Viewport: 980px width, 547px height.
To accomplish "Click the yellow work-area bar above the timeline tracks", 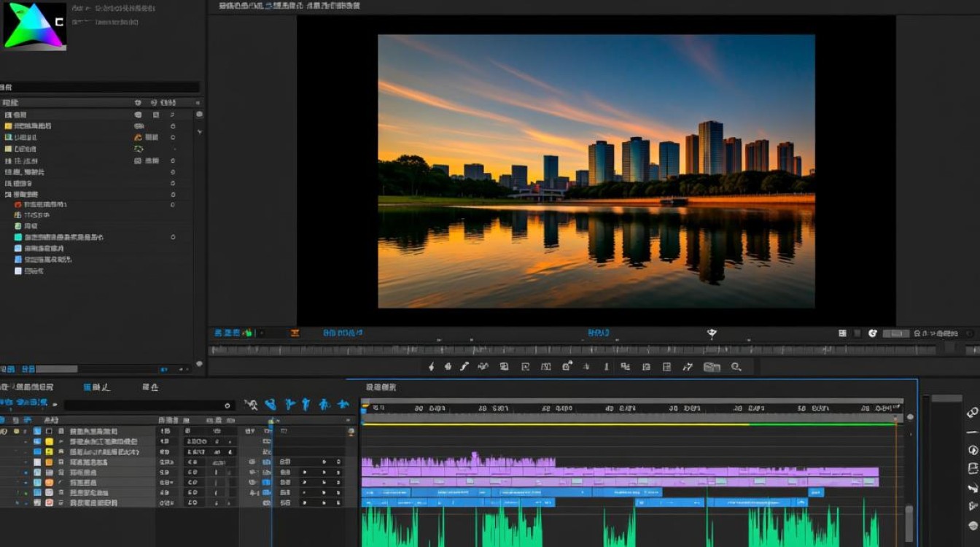I will (x=556, y=424).
